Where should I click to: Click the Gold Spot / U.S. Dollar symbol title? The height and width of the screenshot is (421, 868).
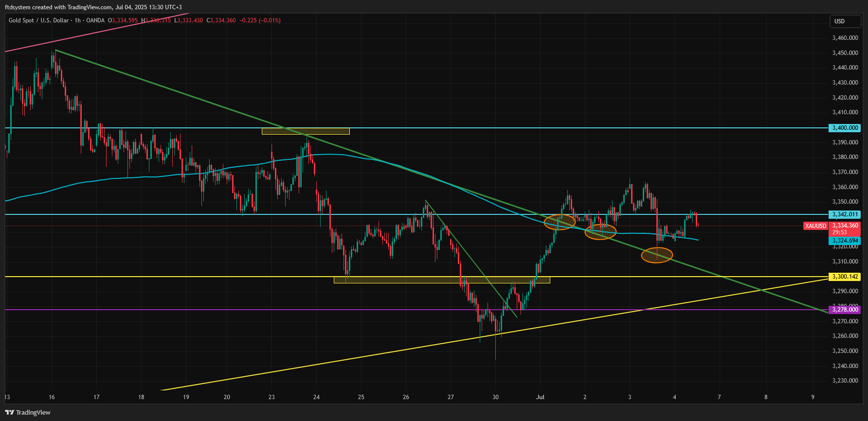pos(38,20)
